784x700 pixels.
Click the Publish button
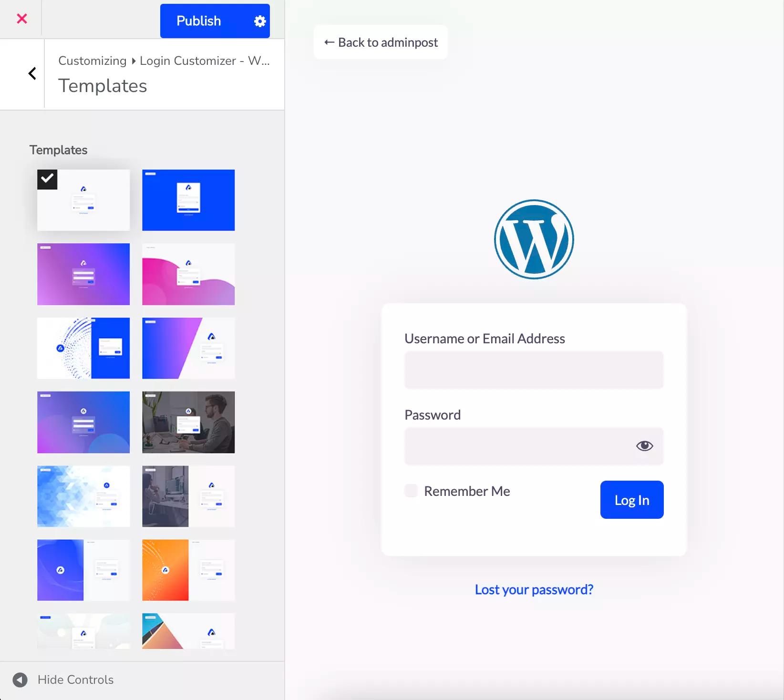point(199,21)
